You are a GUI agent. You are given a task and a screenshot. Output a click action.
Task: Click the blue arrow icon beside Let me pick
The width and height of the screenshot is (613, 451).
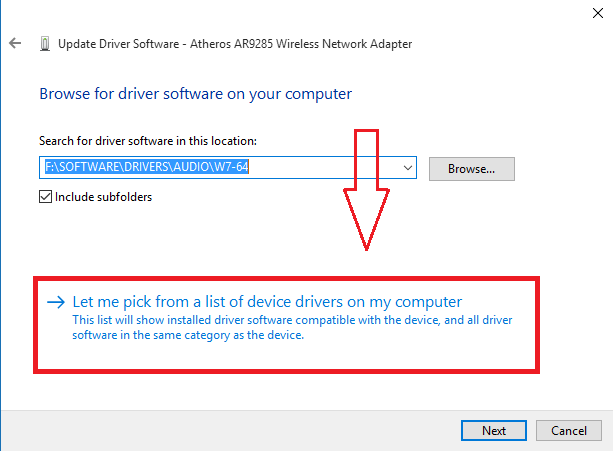55,301
